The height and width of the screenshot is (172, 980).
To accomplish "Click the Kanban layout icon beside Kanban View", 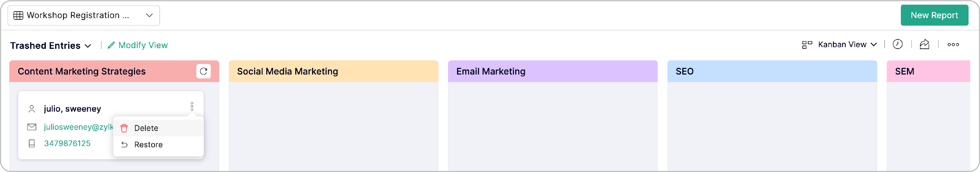I will (807, 44).
